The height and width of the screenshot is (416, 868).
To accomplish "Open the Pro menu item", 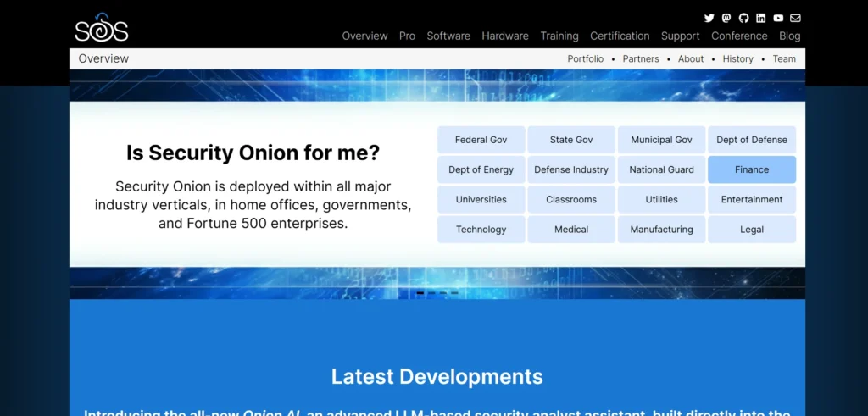I will (408, 36).
